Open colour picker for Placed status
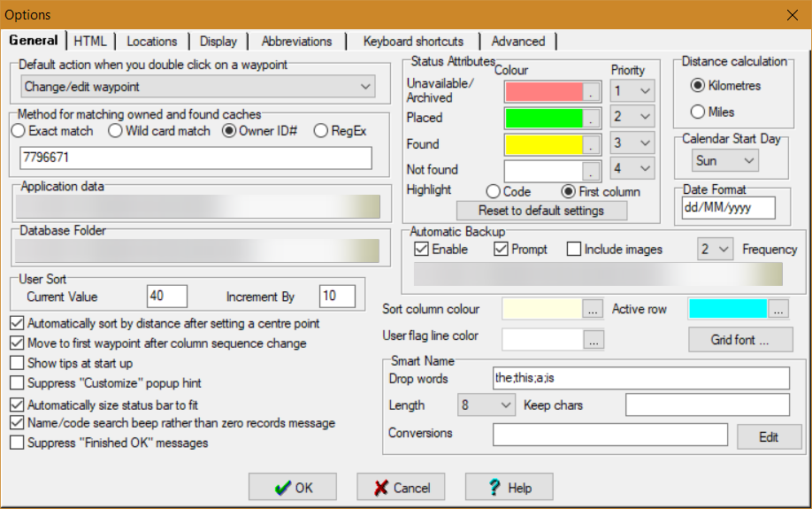This screenshot has height=509, width=812. (592, 119)
